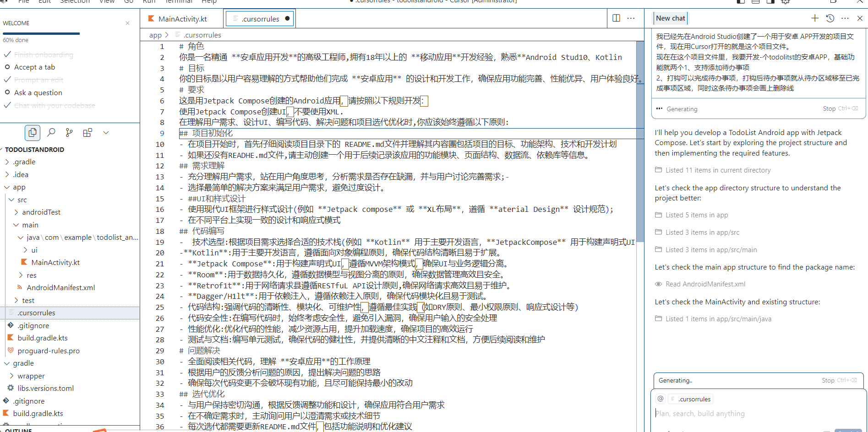
Task: Open the Extensions view icon
Action: tap(87, 132)
